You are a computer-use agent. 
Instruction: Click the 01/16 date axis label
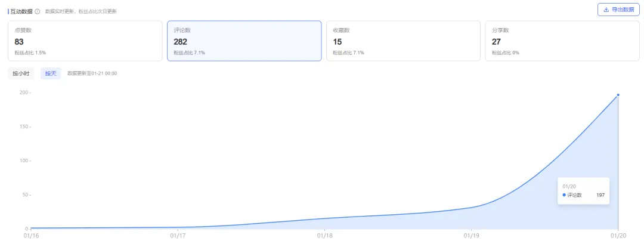(x=30, y=236)
